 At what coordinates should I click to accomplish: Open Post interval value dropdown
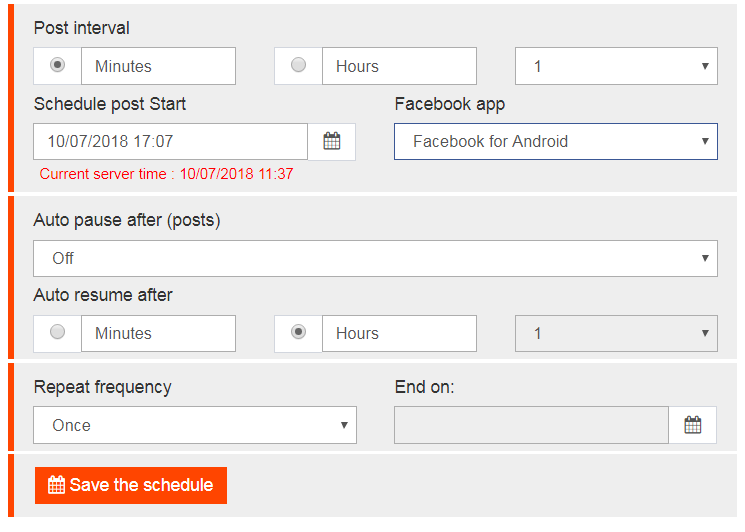(616, 66)
